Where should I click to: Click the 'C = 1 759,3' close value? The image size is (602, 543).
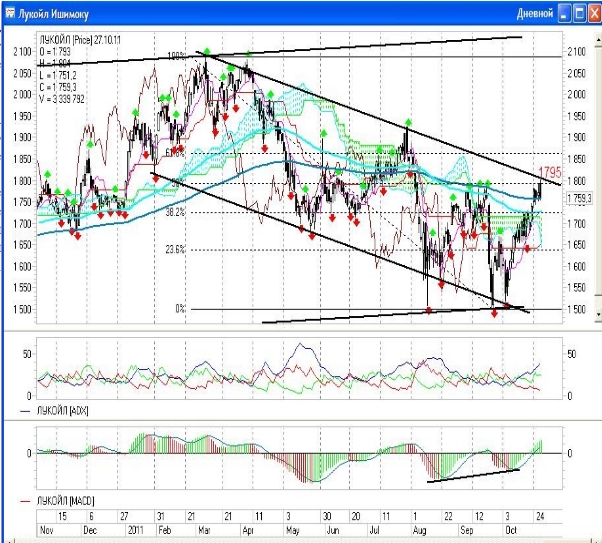58,87
